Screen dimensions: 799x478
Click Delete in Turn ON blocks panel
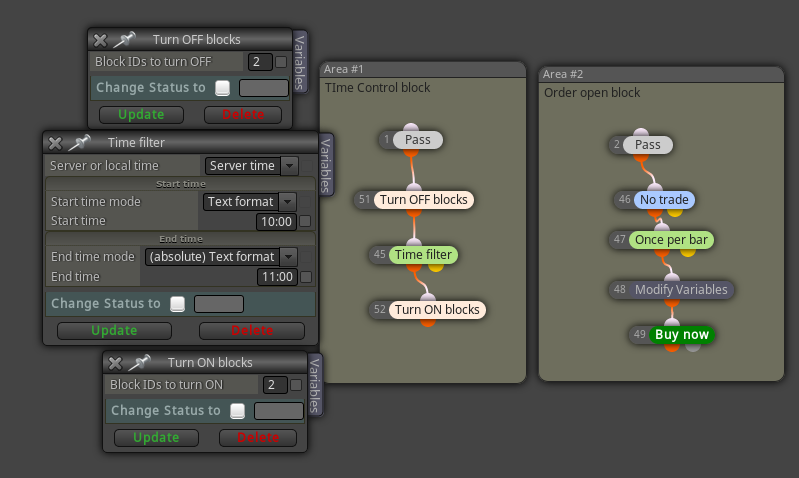point(258,438)
